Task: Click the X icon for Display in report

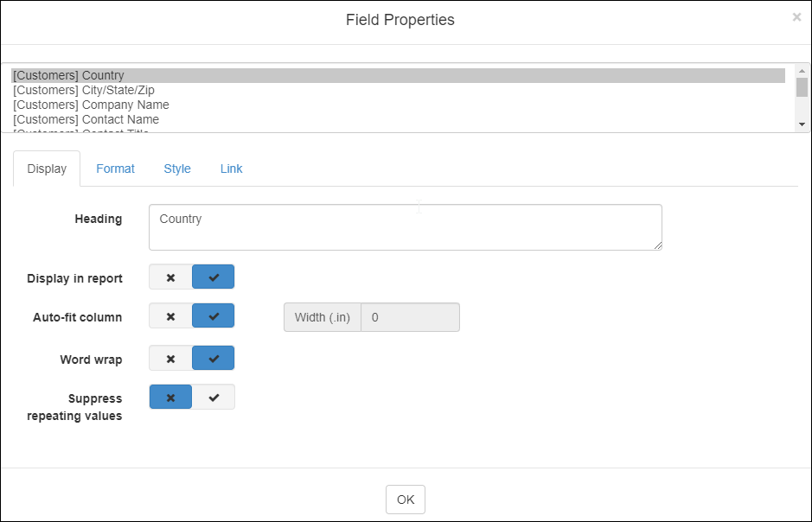Action: pyautogui.click(x=170, y=277)
